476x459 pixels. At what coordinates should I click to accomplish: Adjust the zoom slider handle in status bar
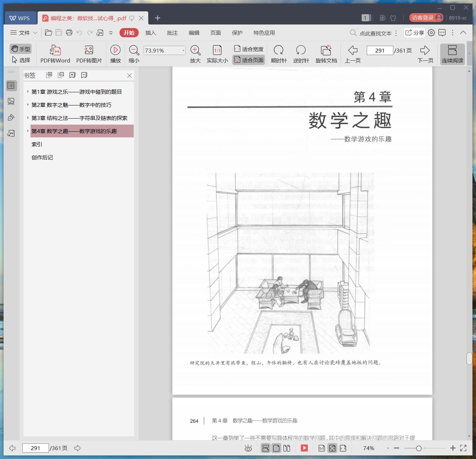[x=419, y=448]
